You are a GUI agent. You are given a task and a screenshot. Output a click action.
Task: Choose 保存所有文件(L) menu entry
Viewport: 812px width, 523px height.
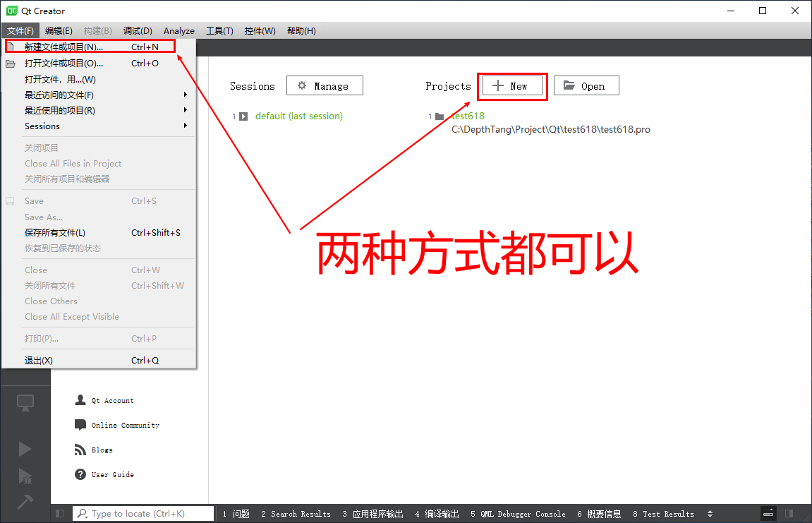coord(98,233)
